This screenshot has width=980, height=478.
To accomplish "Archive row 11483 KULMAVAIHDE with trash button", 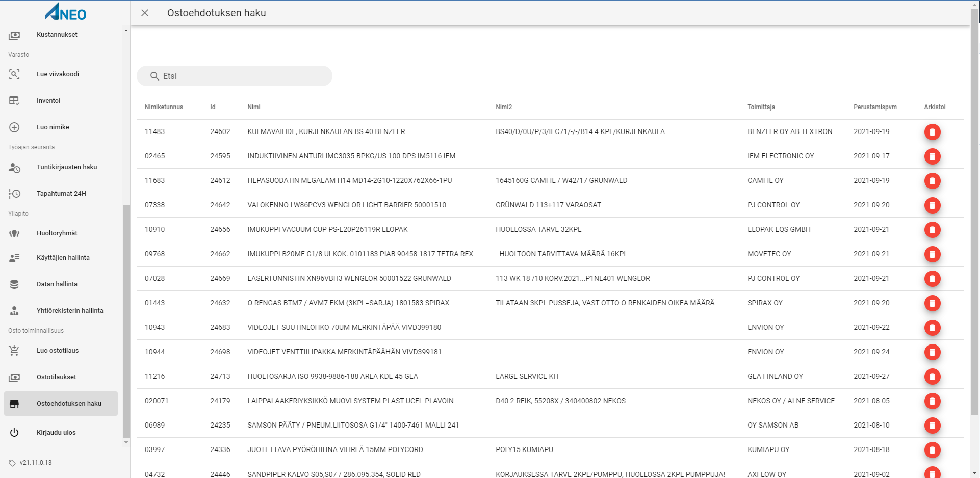I will pyautogui.click(x=932, y=132).
